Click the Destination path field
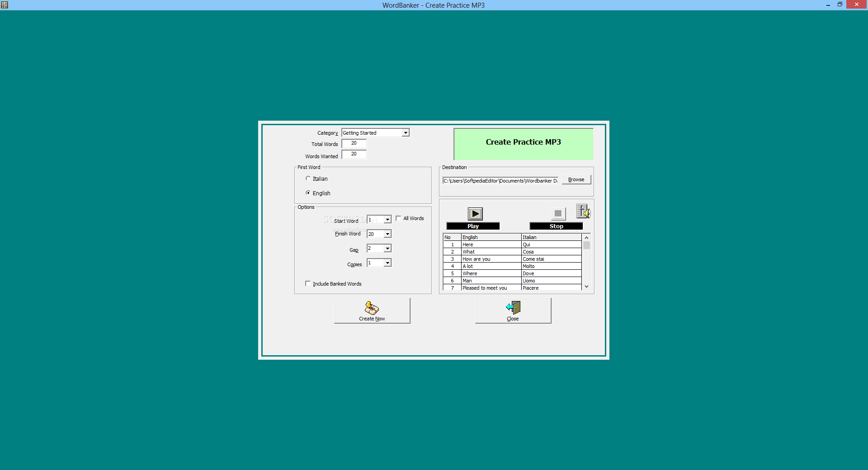This screenshot has width=868, height=470. click(x=500, y=181)
